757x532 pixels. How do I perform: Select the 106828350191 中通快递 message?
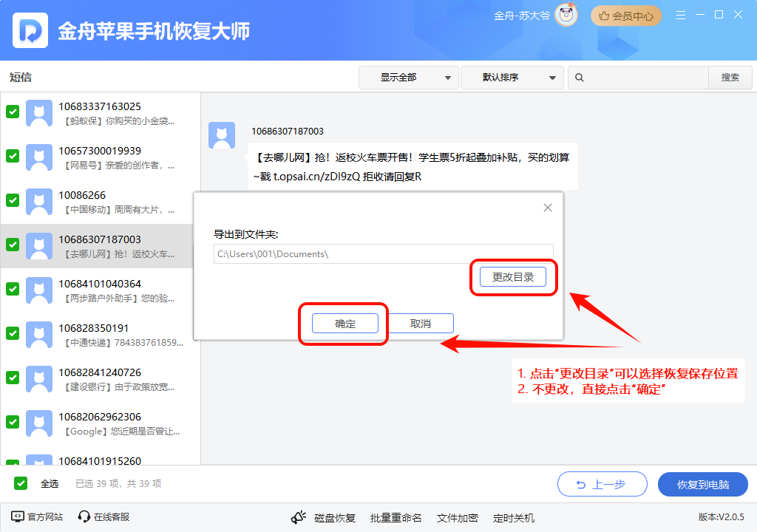click(101, 335)
